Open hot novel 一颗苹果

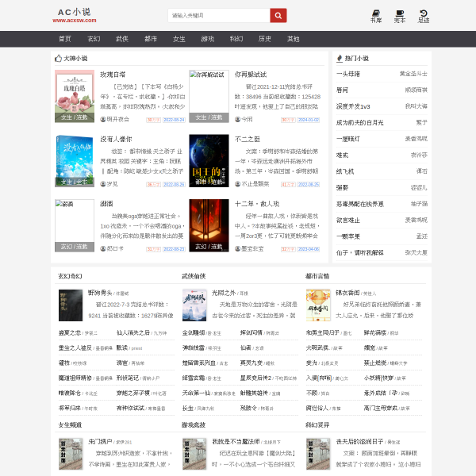[348, 236]
